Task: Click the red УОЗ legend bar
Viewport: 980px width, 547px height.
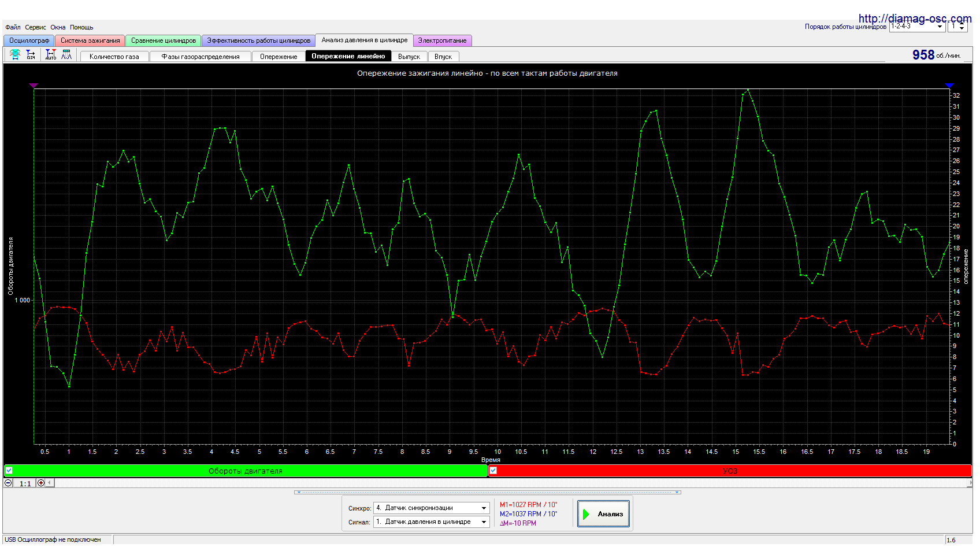Action: tap(730, 471)
